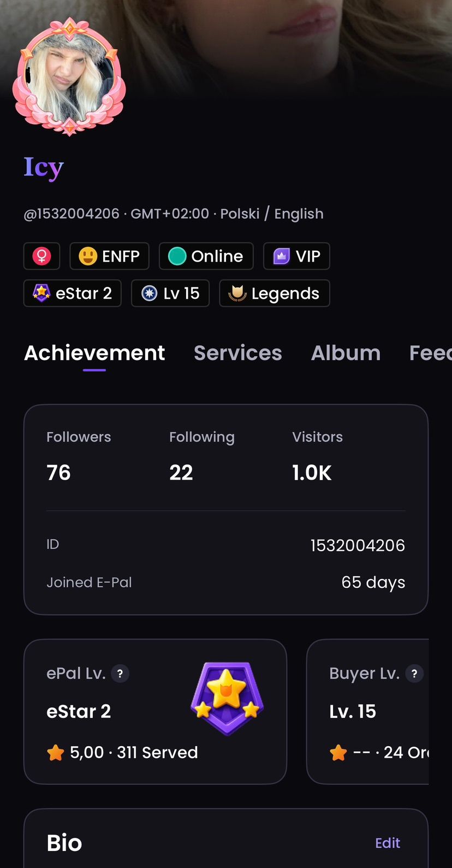Click the ePal Lv. question mark icon
452x868 pixels.
[120, 674]
